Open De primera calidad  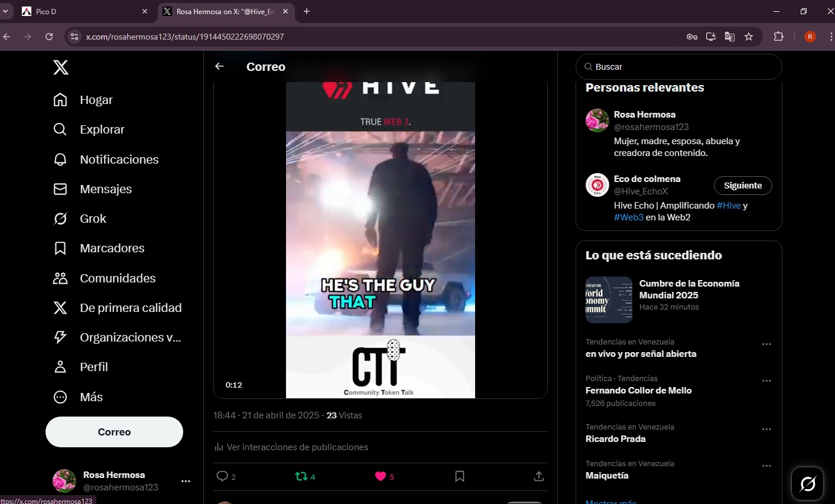tap(118, 308)
